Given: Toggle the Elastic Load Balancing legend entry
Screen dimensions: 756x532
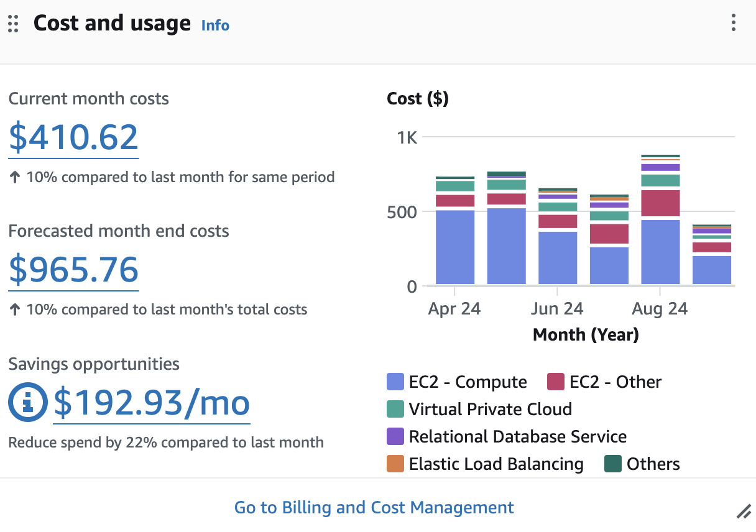Looking at the screenshot, I should (x=394, y=464).
